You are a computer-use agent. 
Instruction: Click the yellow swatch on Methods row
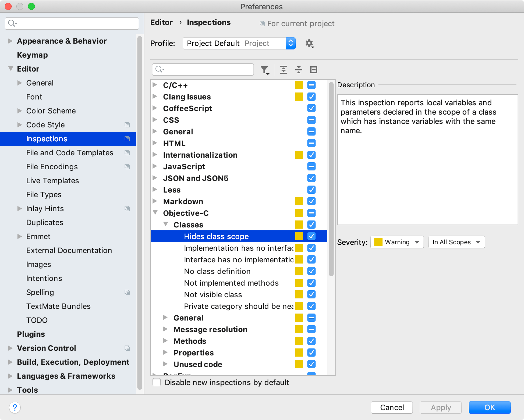coord(299,341)
